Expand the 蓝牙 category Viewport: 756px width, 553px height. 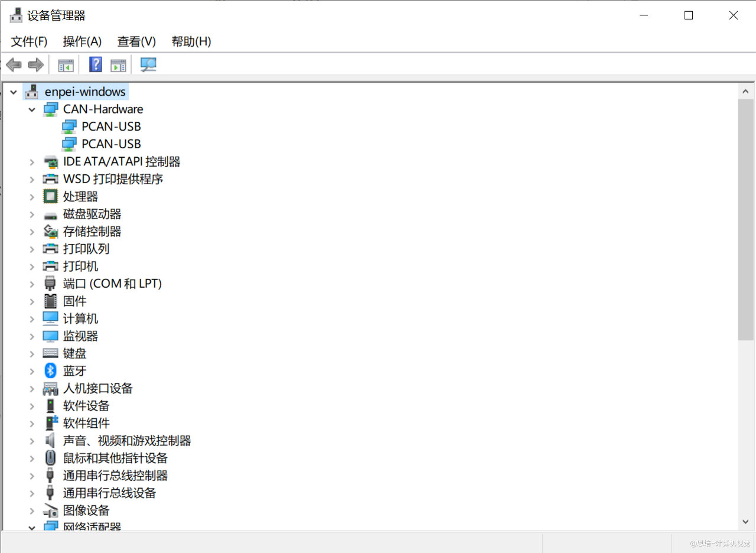(x=32, y=371)
